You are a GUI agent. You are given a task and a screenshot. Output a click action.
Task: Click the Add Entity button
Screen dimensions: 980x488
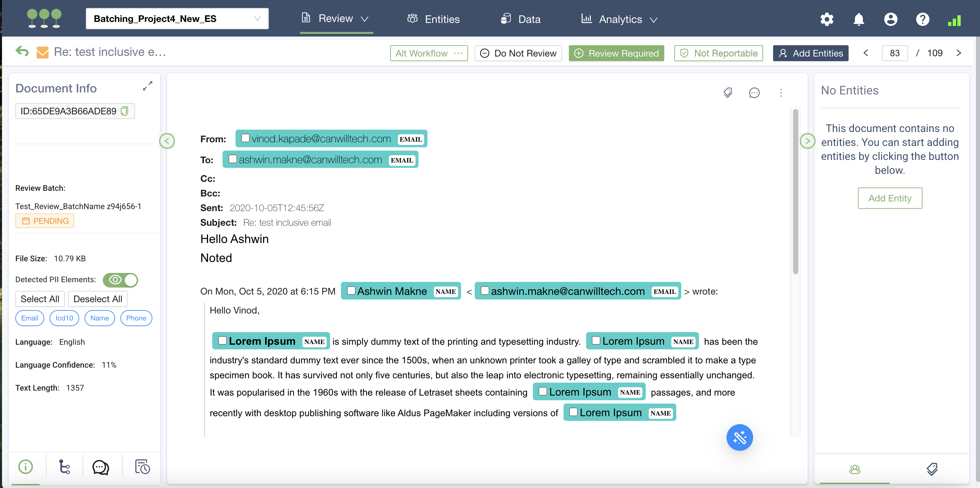tap(890, 198)
